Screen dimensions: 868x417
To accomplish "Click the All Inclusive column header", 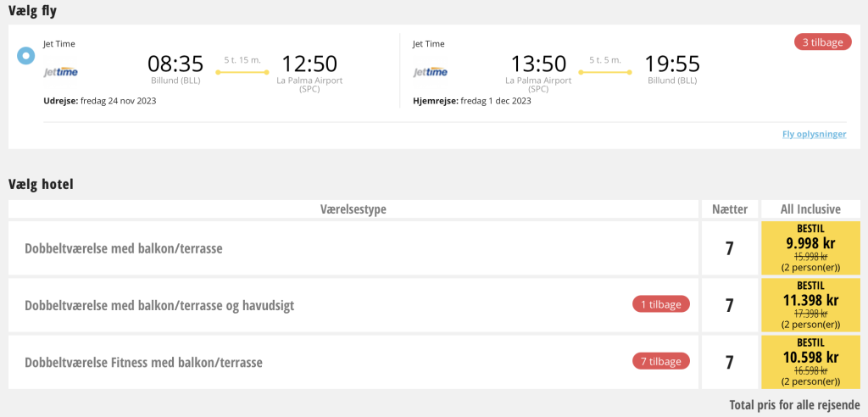I will tap(810, 209).
